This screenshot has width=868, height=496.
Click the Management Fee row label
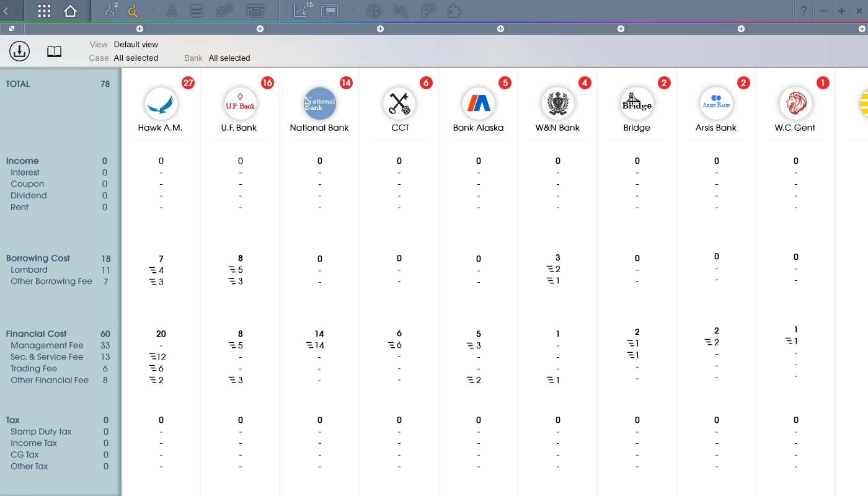[x=47, y=346]
